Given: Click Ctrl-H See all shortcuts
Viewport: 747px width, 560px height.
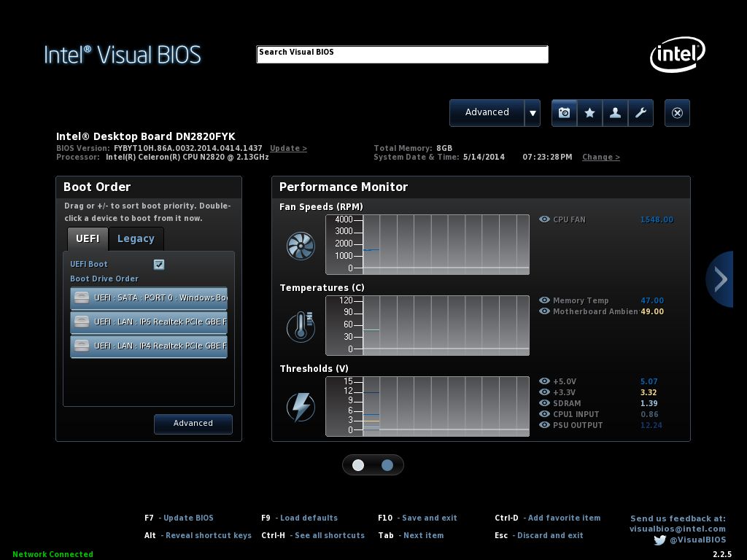Looking at the screenshot, I should (x=313, y=536).
